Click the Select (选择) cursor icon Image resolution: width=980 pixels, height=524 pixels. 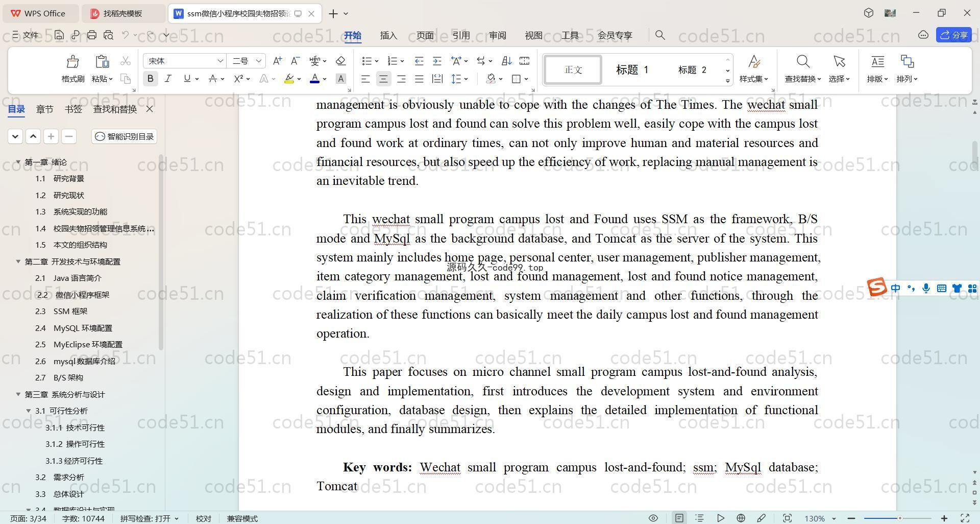[x=839, y=62]
